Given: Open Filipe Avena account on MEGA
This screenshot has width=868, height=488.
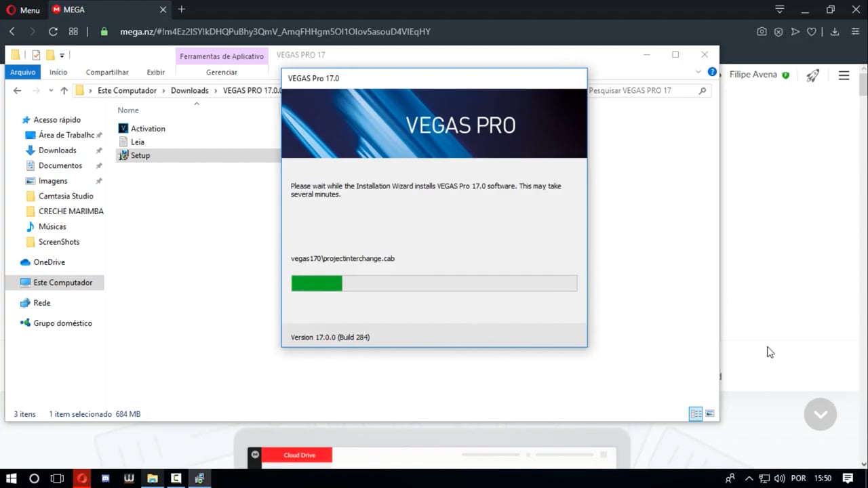Looking at the screenshot, I should coord(759,75).
